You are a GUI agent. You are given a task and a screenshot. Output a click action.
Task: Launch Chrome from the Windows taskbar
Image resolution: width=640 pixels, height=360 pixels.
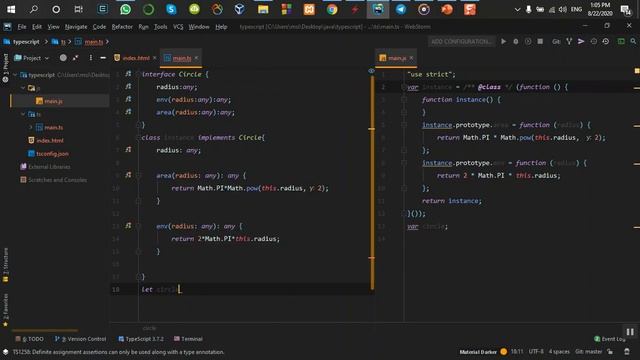(x=332, y=9)
